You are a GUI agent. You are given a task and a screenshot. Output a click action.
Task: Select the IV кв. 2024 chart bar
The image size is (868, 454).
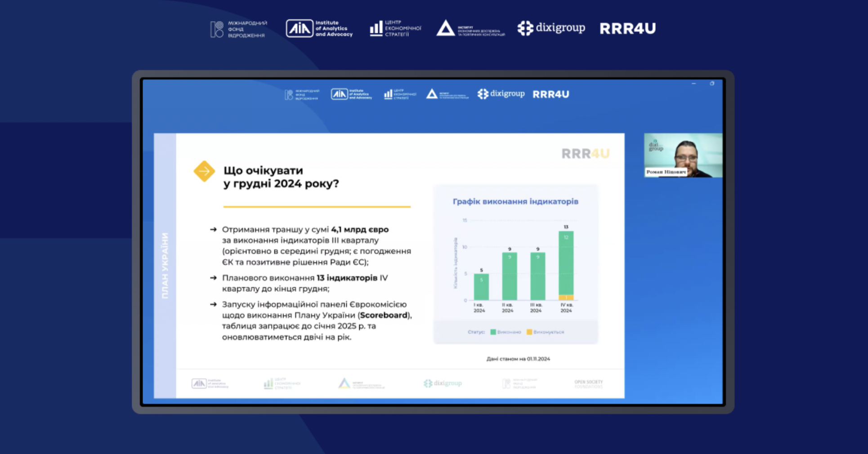[x=566, y=265]
